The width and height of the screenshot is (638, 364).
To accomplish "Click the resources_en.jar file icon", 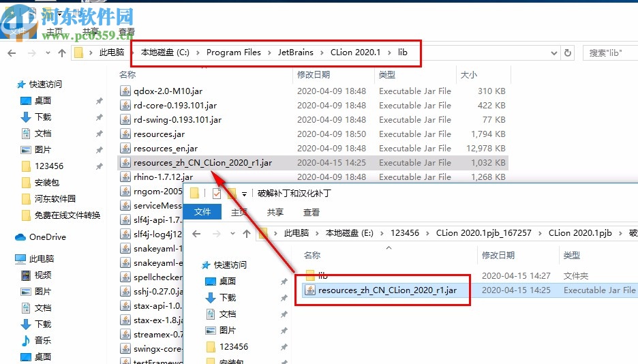I will click(x=125, y=148).
